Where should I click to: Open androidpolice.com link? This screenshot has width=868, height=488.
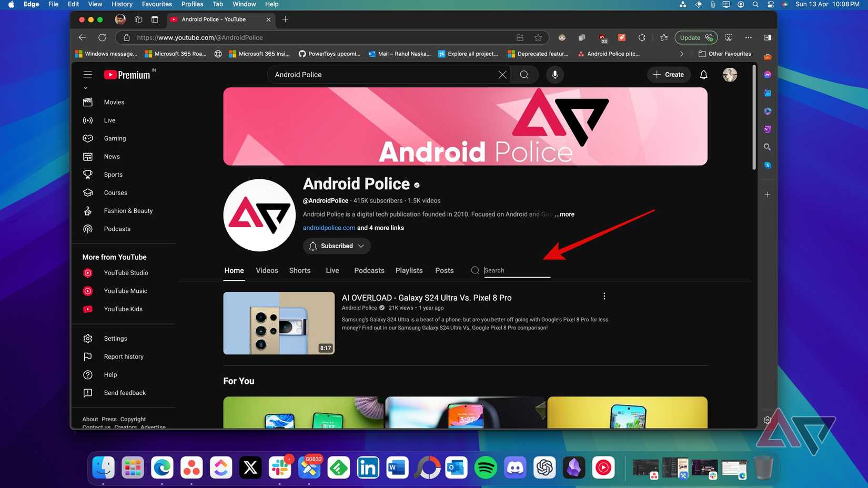[329, 228]
